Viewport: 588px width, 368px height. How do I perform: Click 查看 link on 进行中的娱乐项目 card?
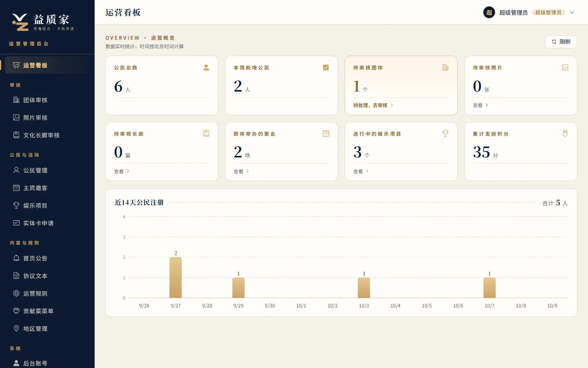(361, 172)
